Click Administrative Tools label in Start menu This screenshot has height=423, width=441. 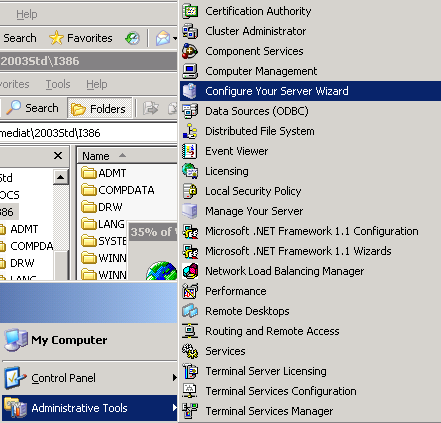(x=79, y=408)
